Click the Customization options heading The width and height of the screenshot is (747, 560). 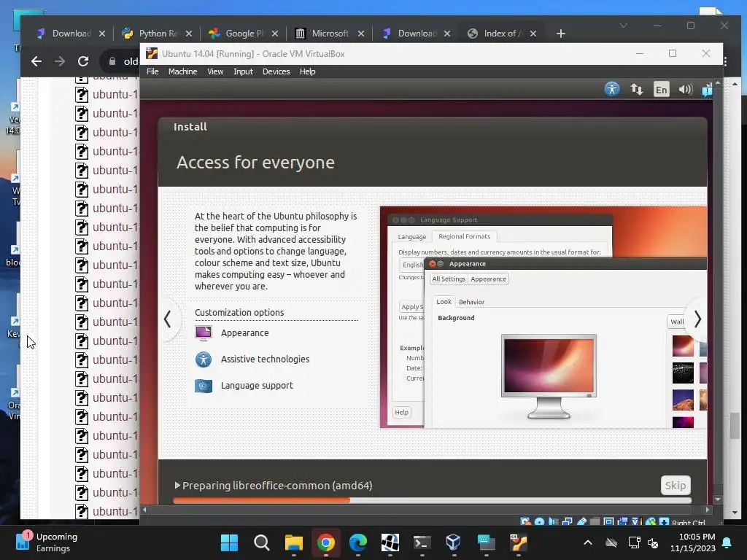point(239,312)
